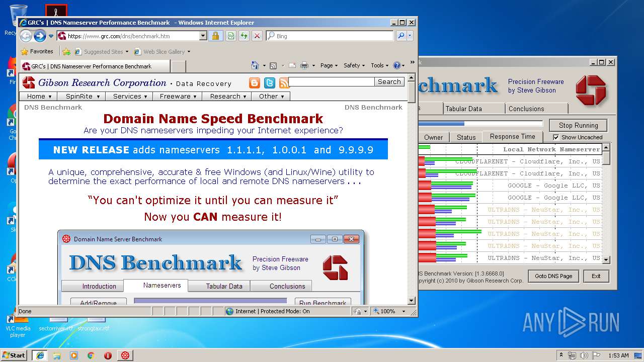This screenshot has width=644, height=362.
Task: Open the Start menu
Action: tap(14, 355)
